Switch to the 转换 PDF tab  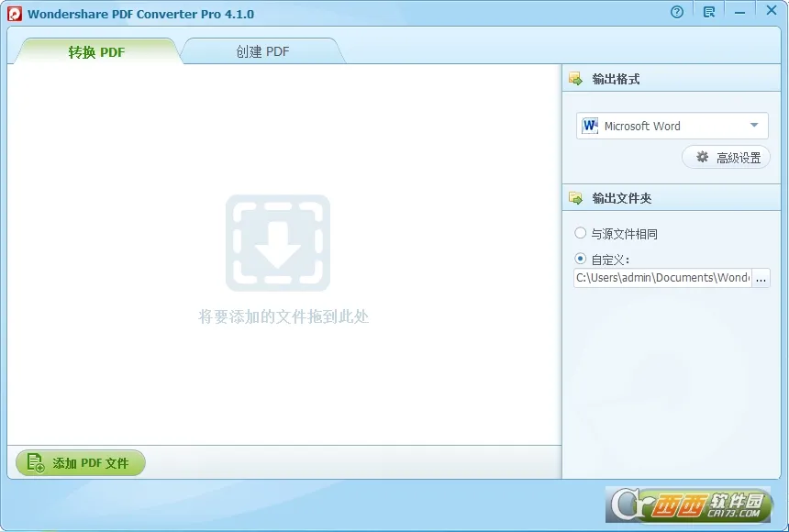tap(96, 52)
